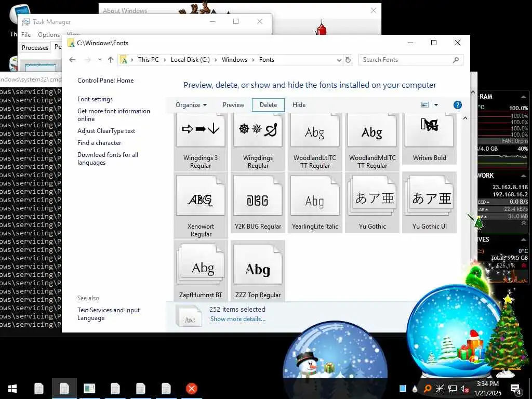Select the ZZZ Top Regular font icon
532x399 pixels.
[x=258, y=270]
